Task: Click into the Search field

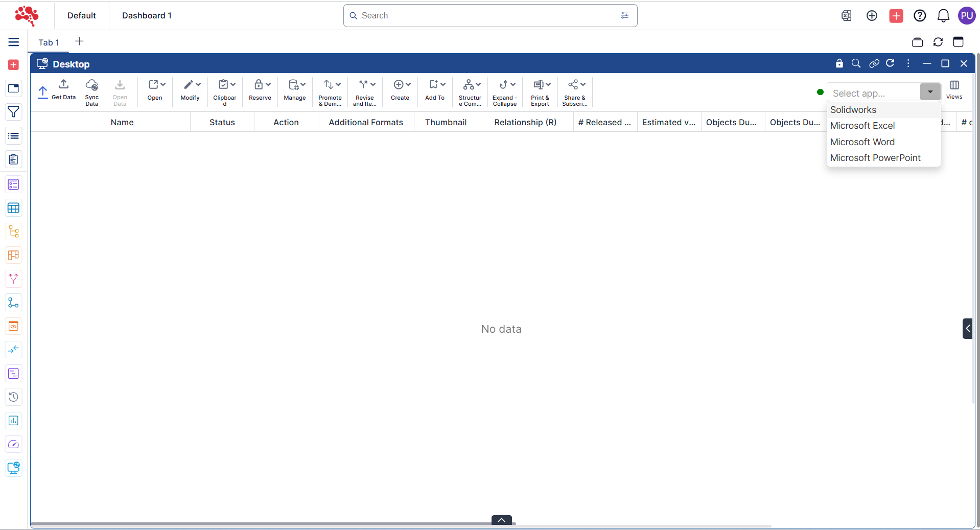Action: (x=485, y=15)
